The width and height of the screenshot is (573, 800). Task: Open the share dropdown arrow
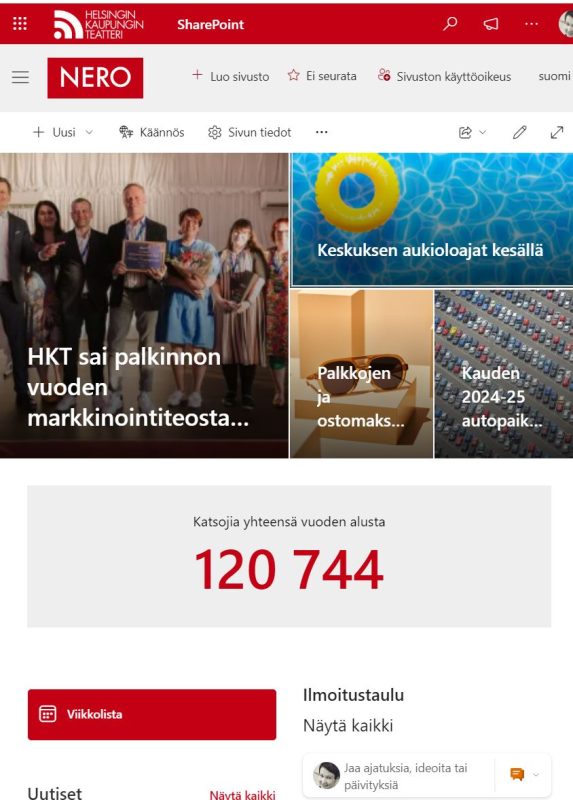click(483, 132)
